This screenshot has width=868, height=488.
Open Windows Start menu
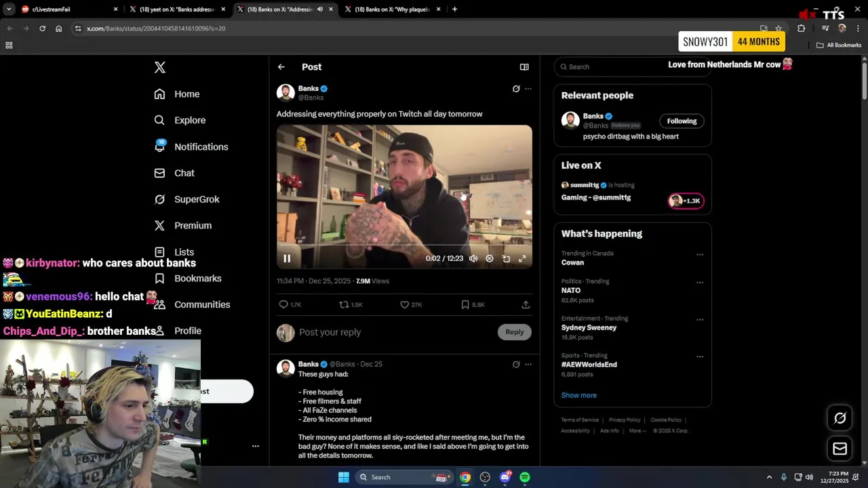pyautogui.click(x=344, y=477)
